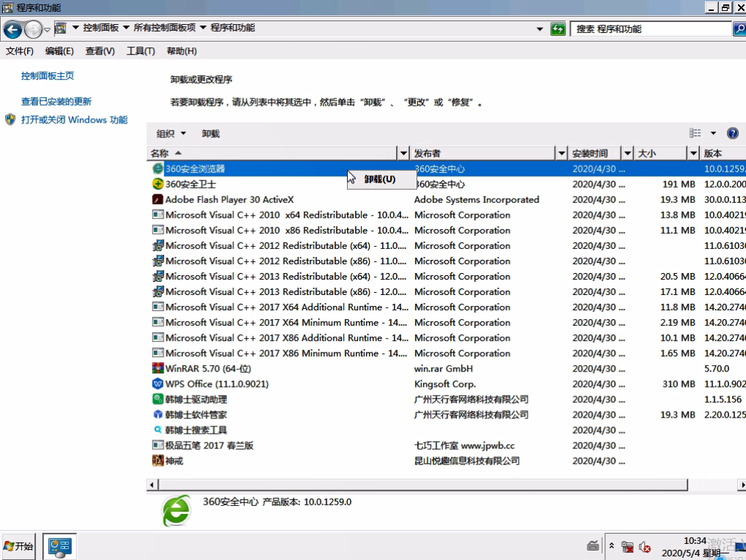Click the 360安全浏览器 program icon

click(158, 168)
